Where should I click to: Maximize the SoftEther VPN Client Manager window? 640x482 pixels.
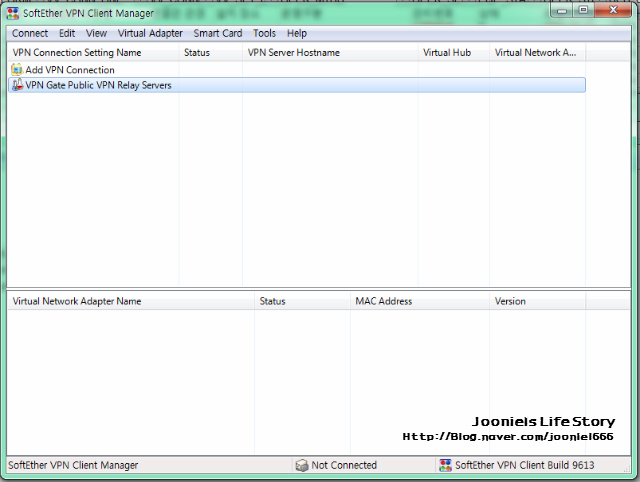click(x=584, y=10)
